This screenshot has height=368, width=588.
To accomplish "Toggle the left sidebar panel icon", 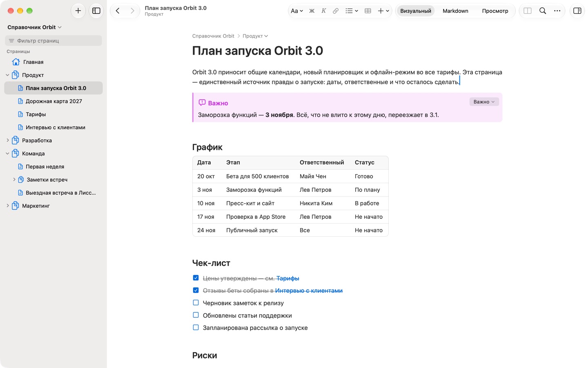I will (96, 11).
